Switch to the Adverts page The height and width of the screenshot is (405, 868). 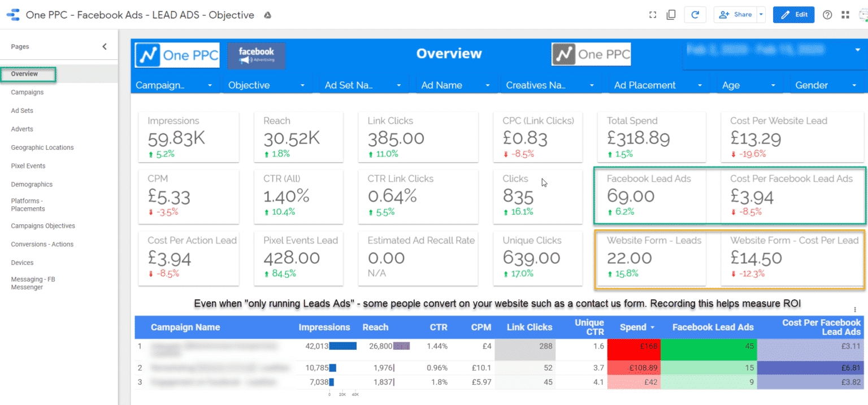[x=22, y=129]
